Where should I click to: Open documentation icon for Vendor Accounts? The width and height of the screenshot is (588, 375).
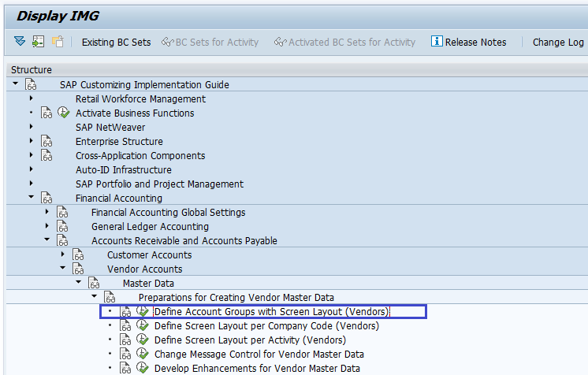[78, 269]
